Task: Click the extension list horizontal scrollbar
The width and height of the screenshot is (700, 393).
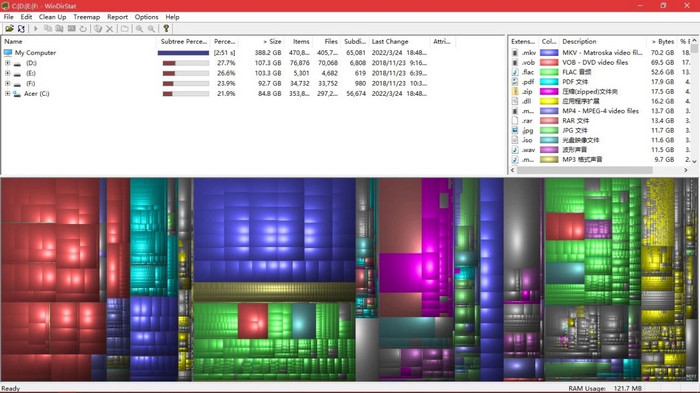Action: [584, 170]
